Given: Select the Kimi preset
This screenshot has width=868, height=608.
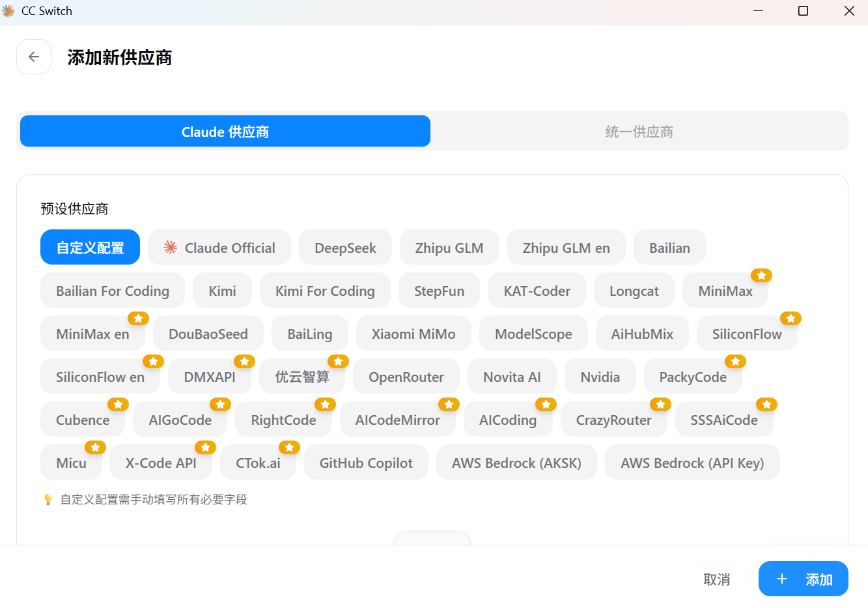Looking at the screenshot, I should pyautogui.click(x=222, y=290).
